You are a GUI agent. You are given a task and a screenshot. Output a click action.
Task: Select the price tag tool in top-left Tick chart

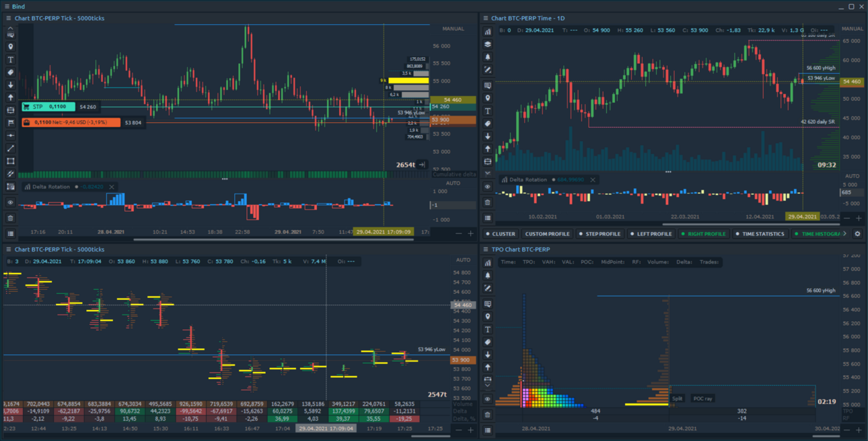pyautogui.click(x=10, y=73)
